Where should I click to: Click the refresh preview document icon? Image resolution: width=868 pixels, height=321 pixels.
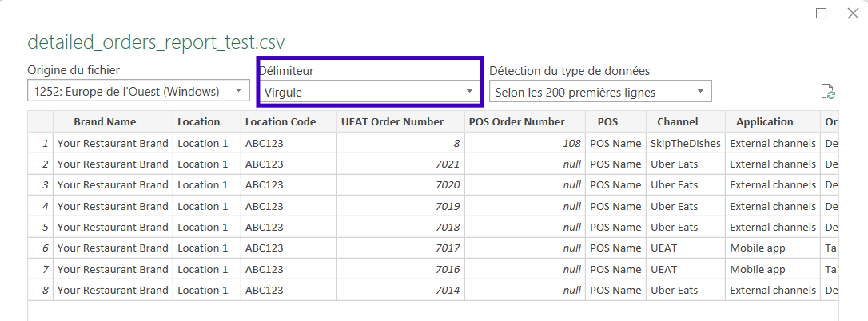pyautogui.click(x=828, y=92)
